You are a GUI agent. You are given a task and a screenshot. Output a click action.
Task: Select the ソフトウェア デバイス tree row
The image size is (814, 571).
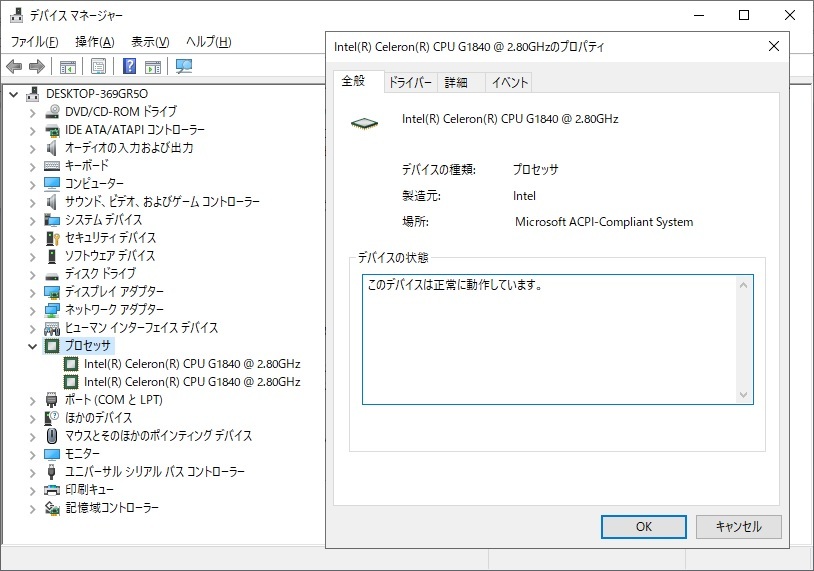tap(110, 256)
